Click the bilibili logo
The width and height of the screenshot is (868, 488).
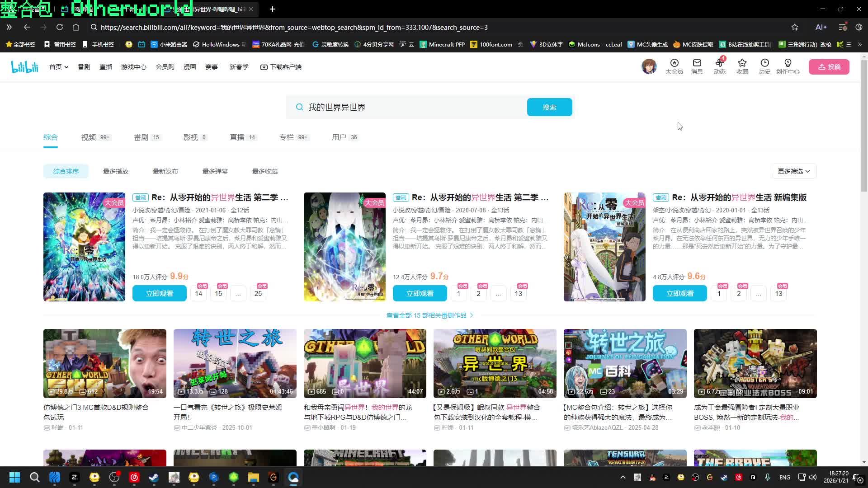point(25,67)
